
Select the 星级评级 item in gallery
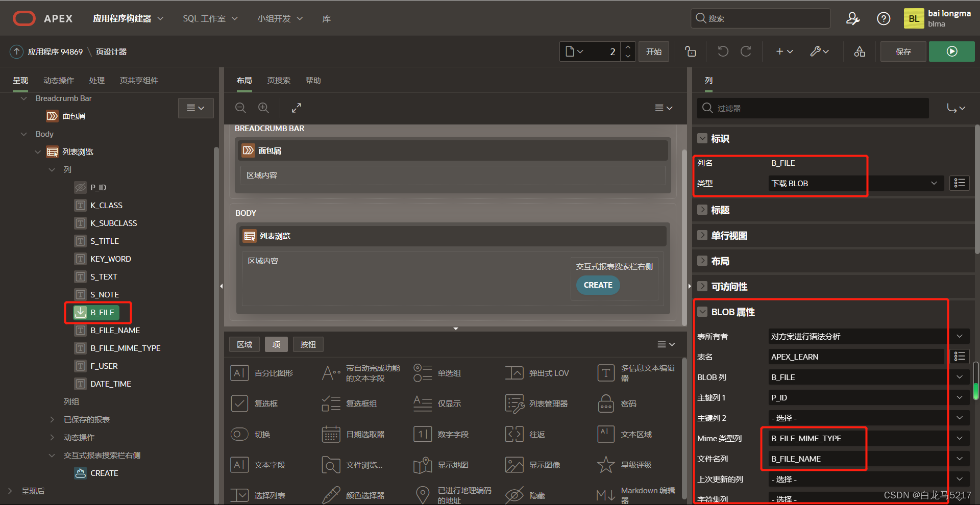click(x=625, y=465)
